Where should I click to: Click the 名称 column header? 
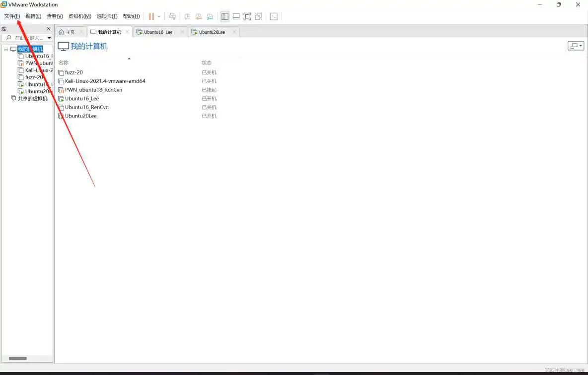coord(64,63)
